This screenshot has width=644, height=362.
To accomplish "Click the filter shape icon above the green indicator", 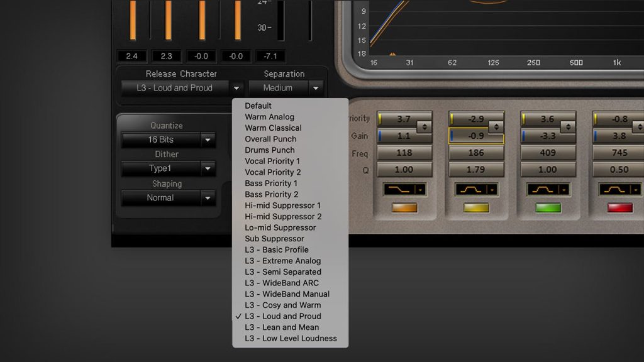I will click(547, 189).
